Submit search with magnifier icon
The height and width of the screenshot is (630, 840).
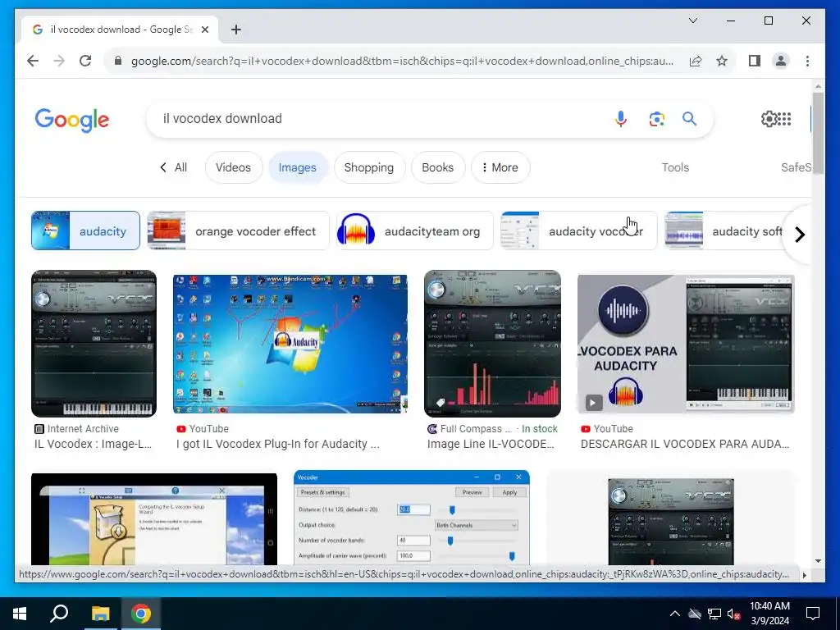click(x=689, y=119)
